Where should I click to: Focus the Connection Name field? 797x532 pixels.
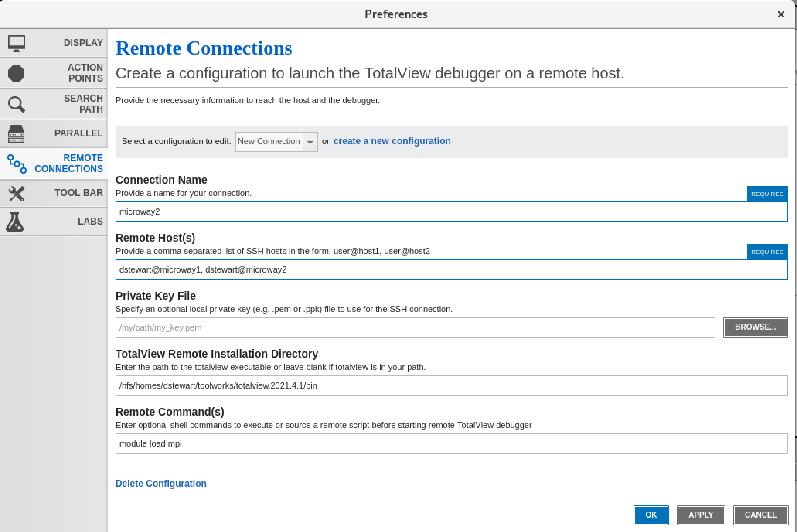[451, 211]
